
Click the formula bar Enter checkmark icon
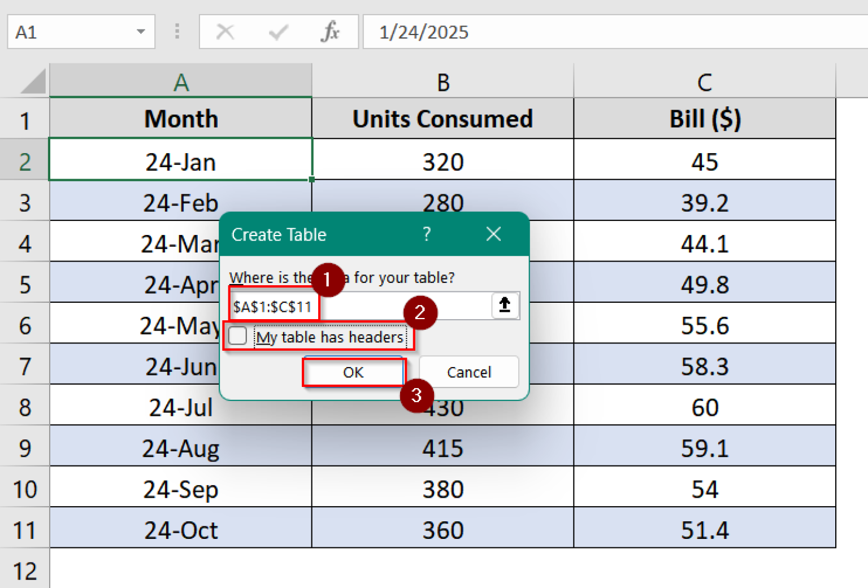(x=278, y=32)
